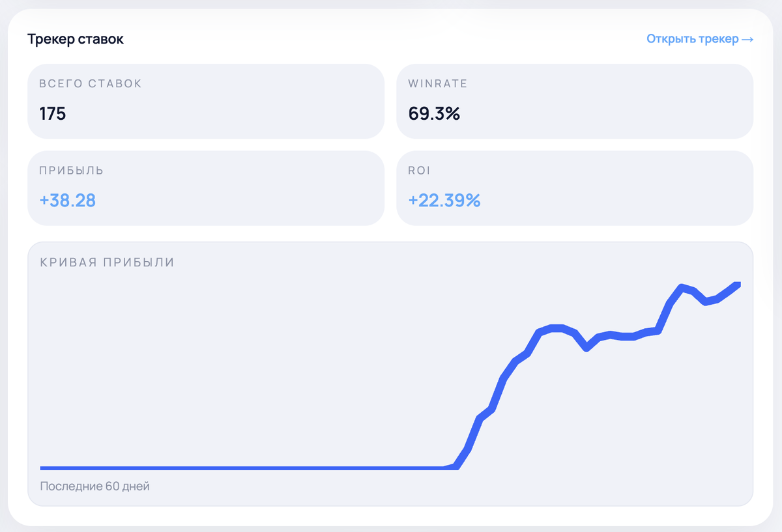Click the profit curve line peak
Viewport: 782px width, 532px height.
click(682, 285)
